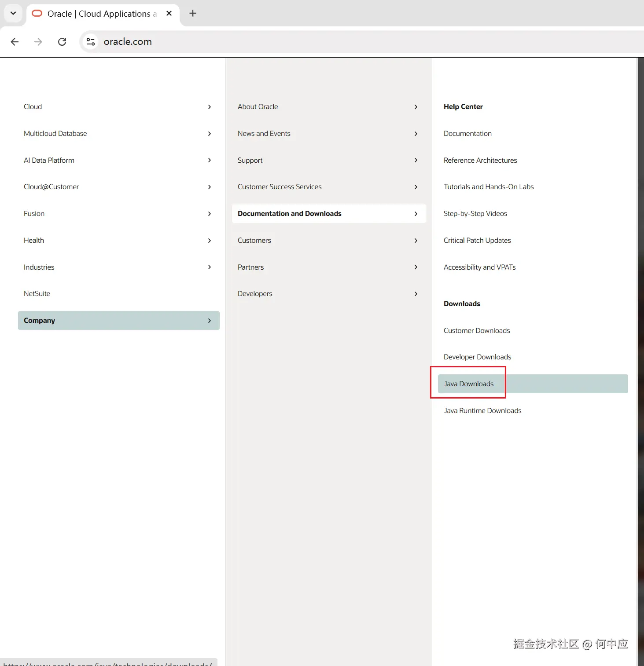Select the Oracle Cloud Applications tab
Screen dimensions: 644x666
(x=102, y=14)
